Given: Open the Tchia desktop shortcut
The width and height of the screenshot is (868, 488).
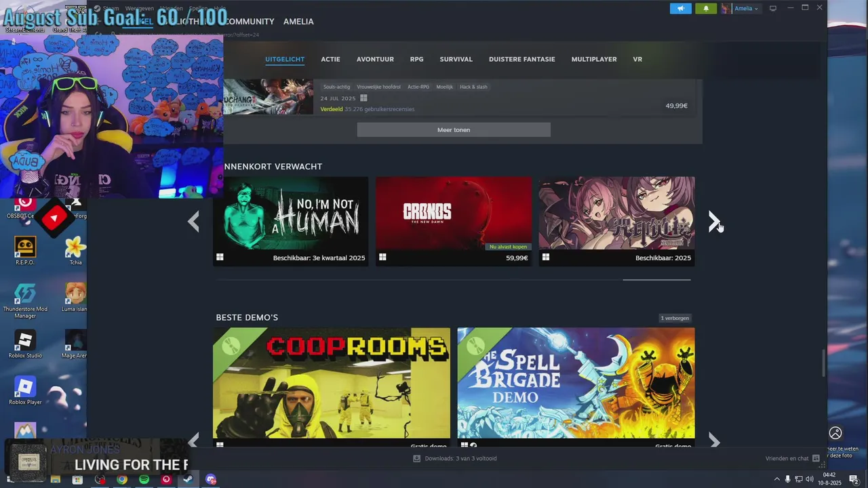Looking at the screenshot, I should (75, 251).
